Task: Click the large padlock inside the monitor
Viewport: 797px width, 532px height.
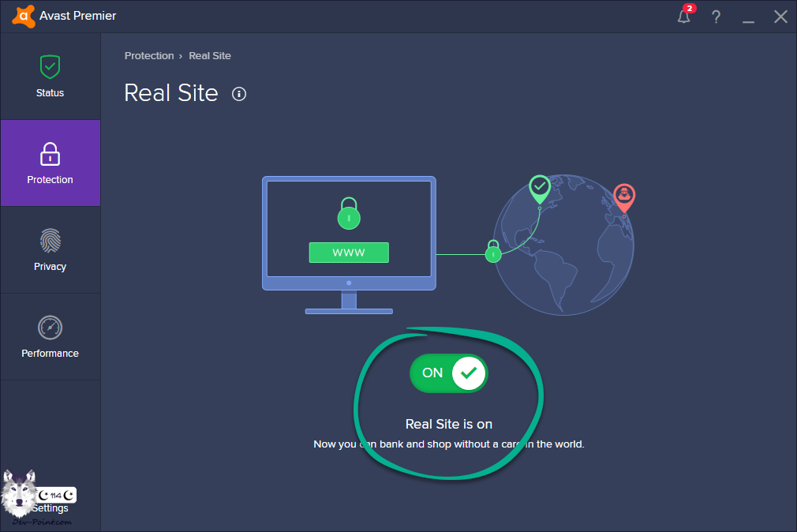Action: [x=349, y=213]
